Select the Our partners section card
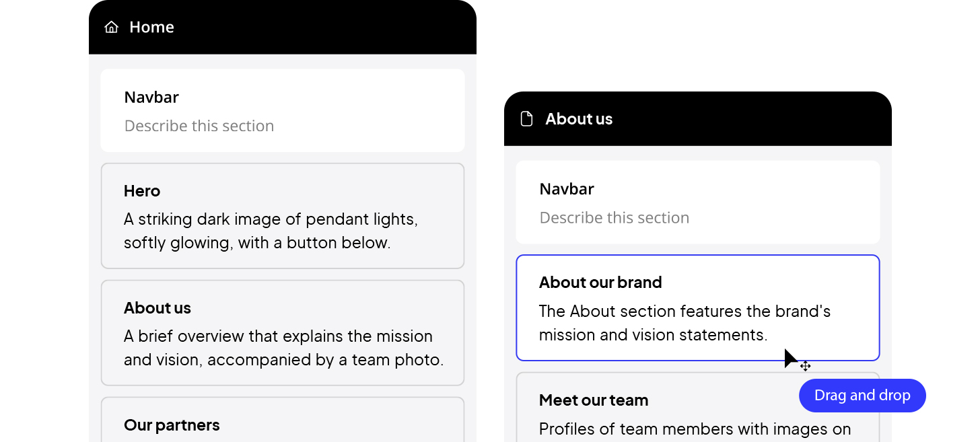The image size is (980, 442). click(x=283, y=420)
